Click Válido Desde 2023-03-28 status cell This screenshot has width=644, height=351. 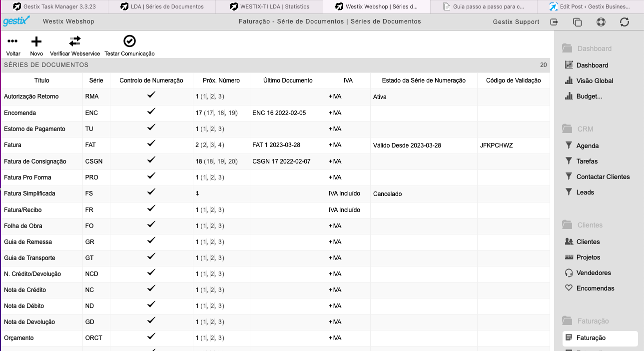[x=407, y=145]
